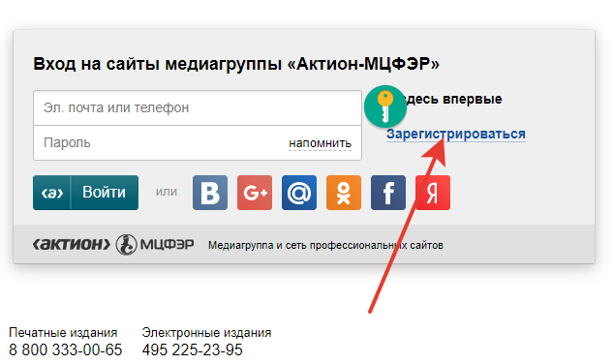This screenshot has height=364, width=614.
Task: Click the Печатные издания label
Action: pos(63,333)
